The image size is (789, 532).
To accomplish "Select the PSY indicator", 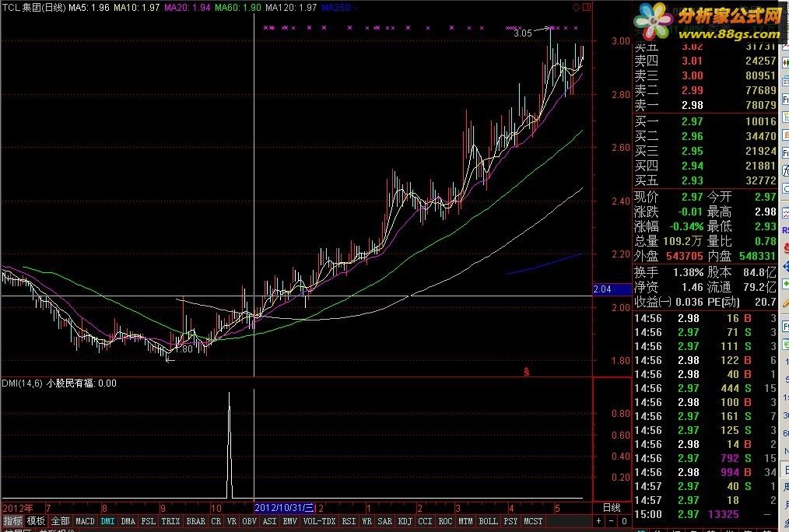I will click(x=510, y=521).
